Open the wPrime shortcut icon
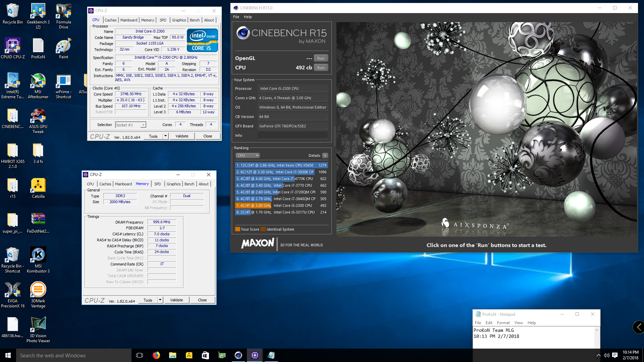This screenshot has height=362, width=644. [63, 86]
